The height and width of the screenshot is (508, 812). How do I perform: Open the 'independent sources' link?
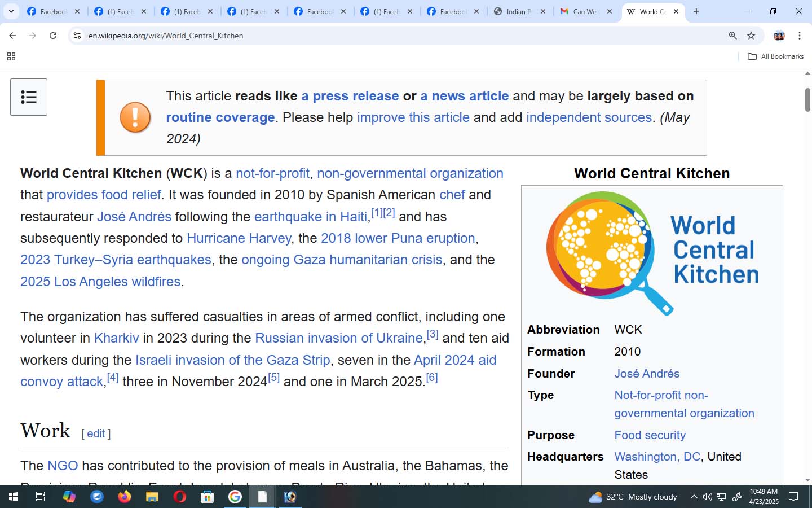tap(589, 117)
